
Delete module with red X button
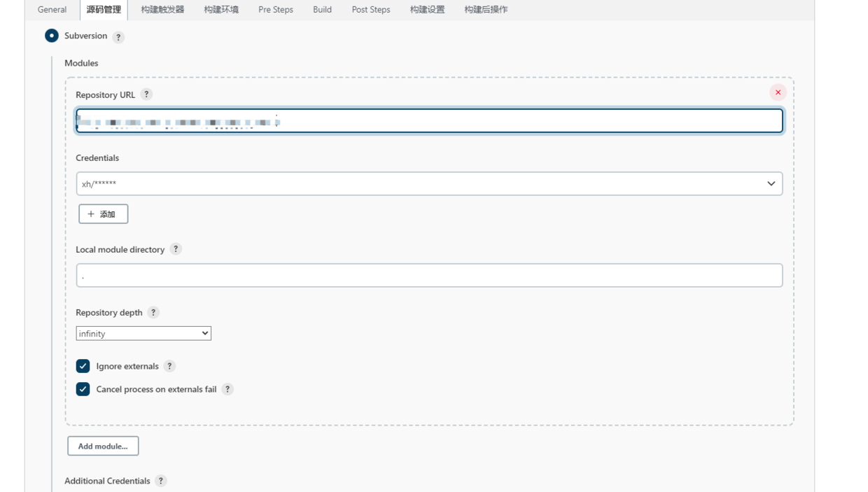coord(778,92)
